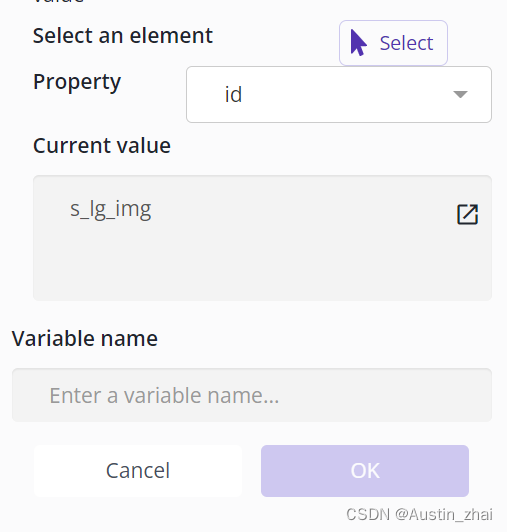Click the s_lg_img current value text
The width and height of the screenshot is (507, 532).
(111, 209)
